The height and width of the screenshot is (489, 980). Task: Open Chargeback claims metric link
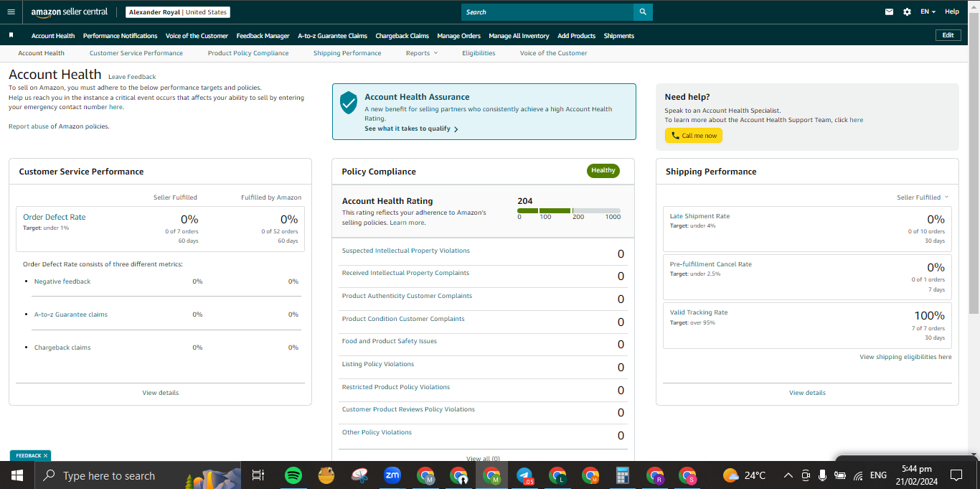pyautogui.click(x=62, y=348)
